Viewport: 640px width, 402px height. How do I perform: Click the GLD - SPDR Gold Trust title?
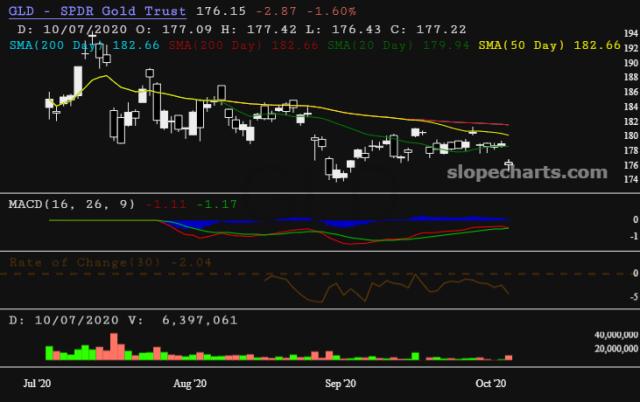pyautogui.click(x=97, y=10)
